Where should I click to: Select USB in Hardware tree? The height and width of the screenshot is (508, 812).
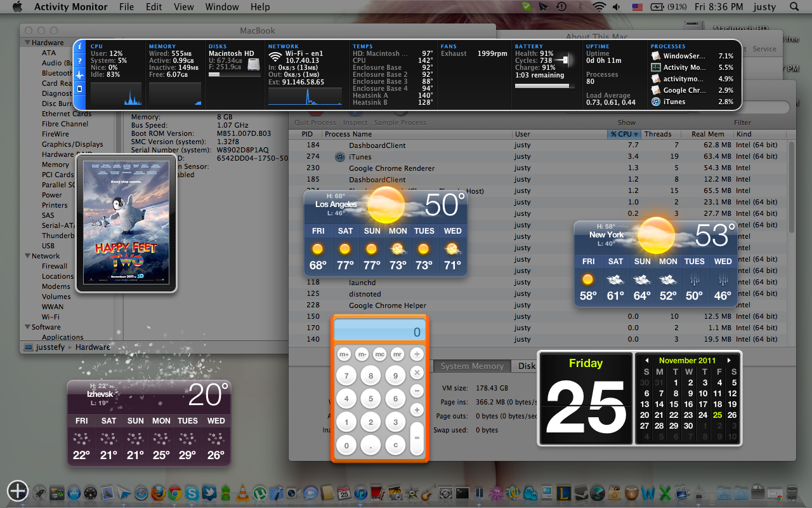(48, 246)
